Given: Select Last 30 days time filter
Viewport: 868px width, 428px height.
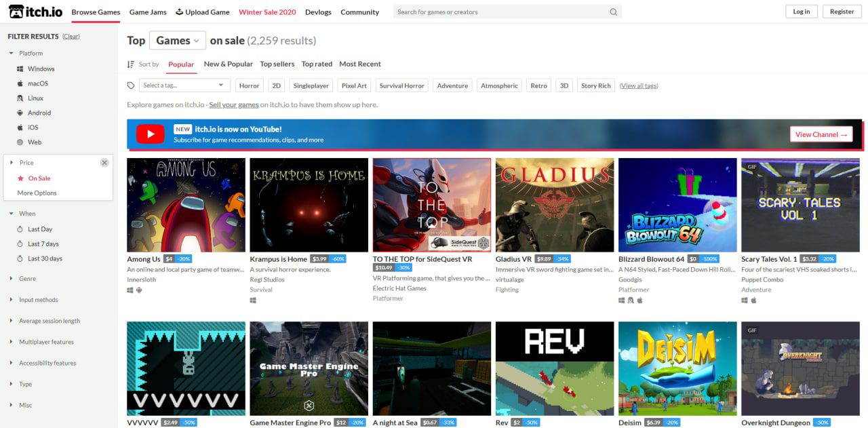Looking at the screenshot, I should coord(45,258).
